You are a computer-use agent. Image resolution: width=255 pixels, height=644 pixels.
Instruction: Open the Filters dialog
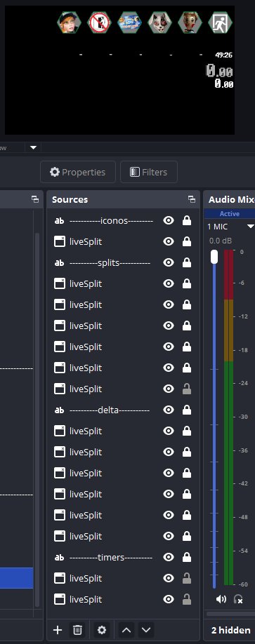tap(149, 172)
